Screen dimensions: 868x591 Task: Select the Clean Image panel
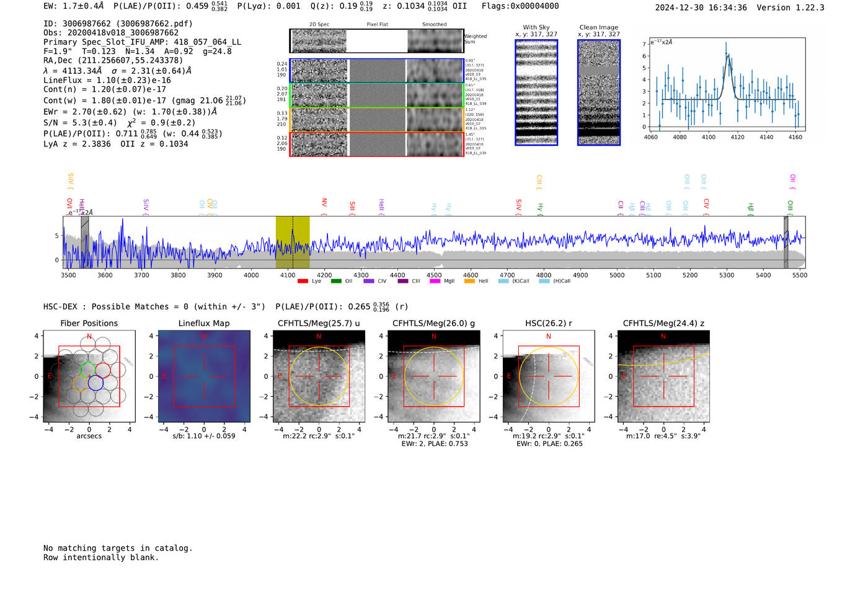599,92
